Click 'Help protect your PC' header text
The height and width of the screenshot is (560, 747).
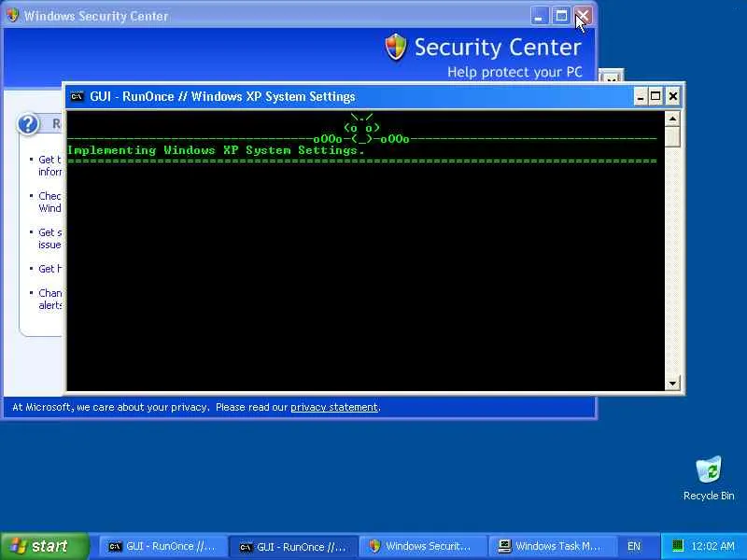[x=514, y=73]
